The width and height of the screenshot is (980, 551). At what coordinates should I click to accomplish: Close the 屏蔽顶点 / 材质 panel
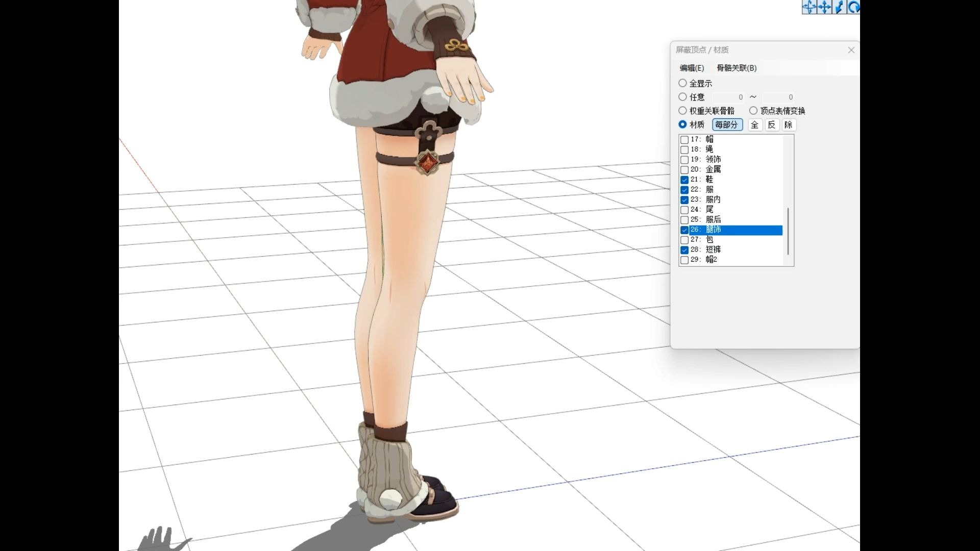click(x=851, y=50)
